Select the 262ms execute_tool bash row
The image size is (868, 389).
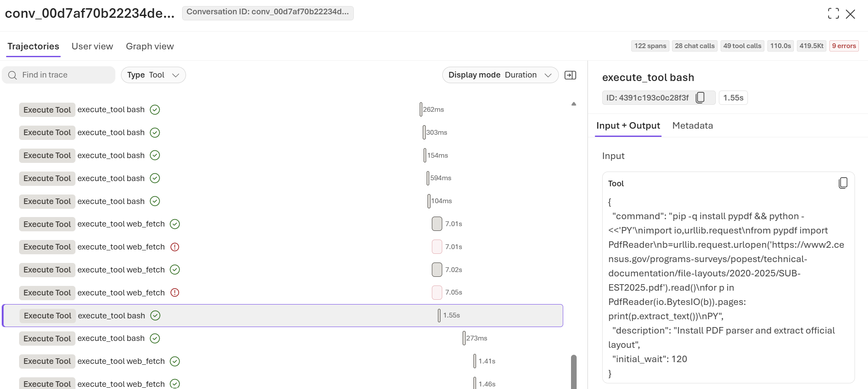pyautogui.click(x=282, y=110)
